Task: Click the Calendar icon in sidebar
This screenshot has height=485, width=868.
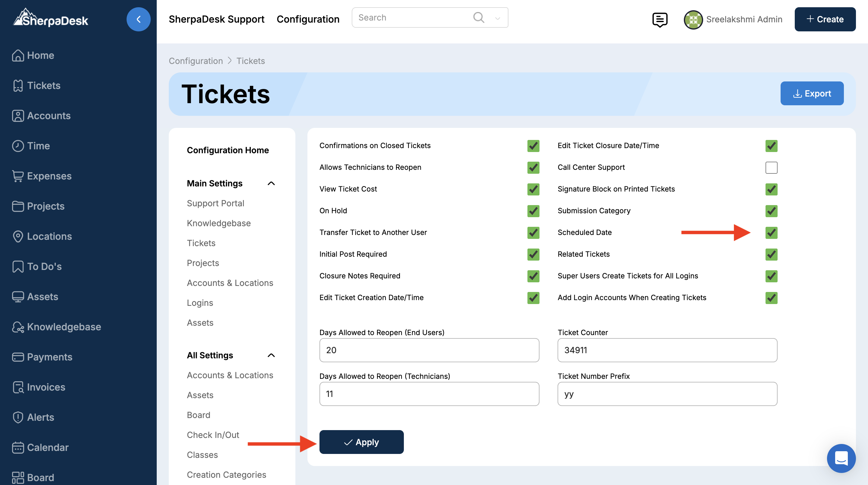Action: (18, 448)
